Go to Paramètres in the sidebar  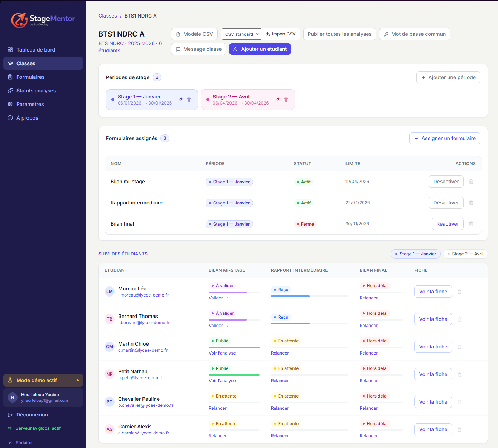(x=30, y=104)
